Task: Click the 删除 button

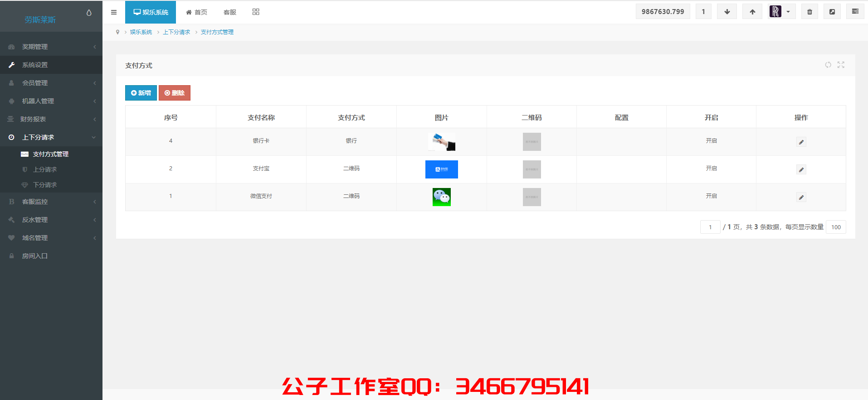Action: coord(175,93)
